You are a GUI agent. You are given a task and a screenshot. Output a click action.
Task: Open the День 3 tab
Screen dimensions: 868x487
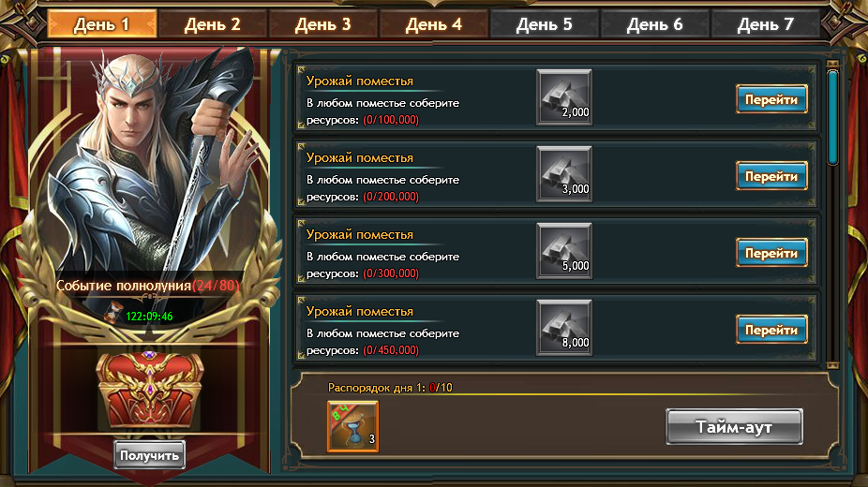point(323,24)
